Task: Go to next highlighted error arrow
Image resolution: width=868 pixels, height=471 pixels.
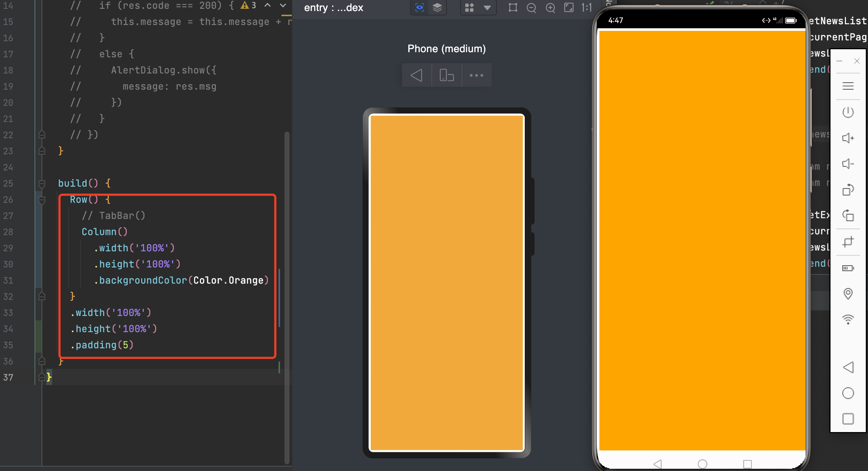Action: 283,5
